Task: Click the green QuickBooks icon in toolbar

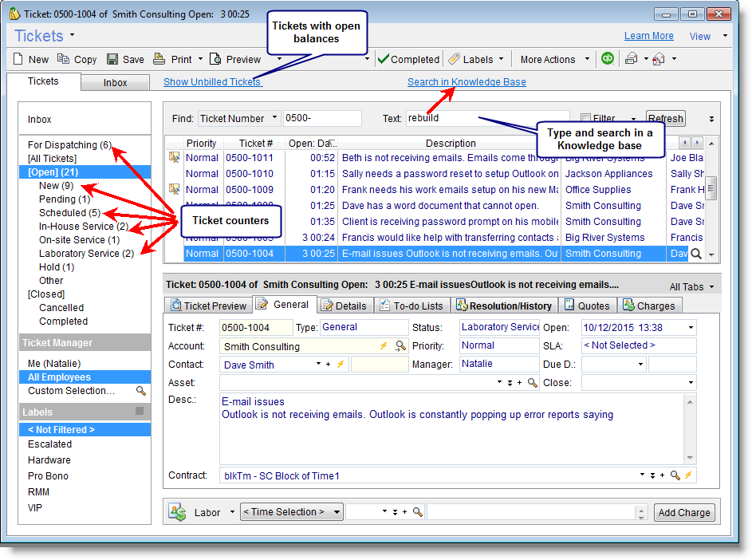Action: pos(608,58)
